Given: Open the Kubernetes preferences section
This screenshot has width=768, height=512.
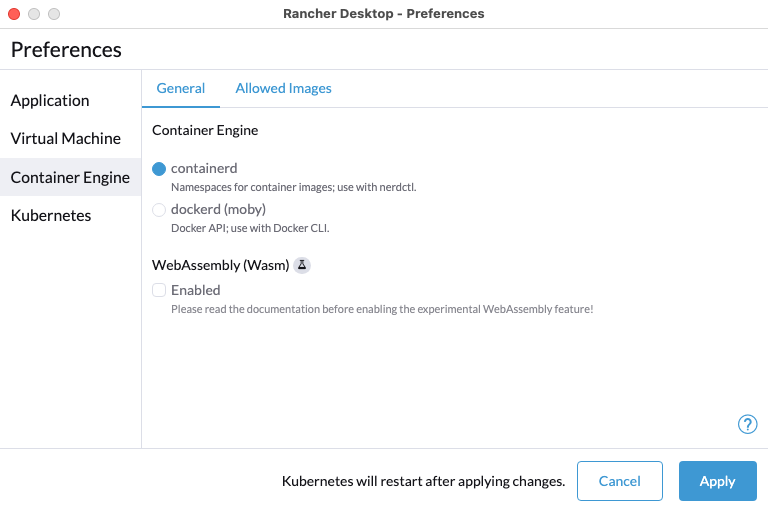Looking at the screenshot, I should (51, 215).
